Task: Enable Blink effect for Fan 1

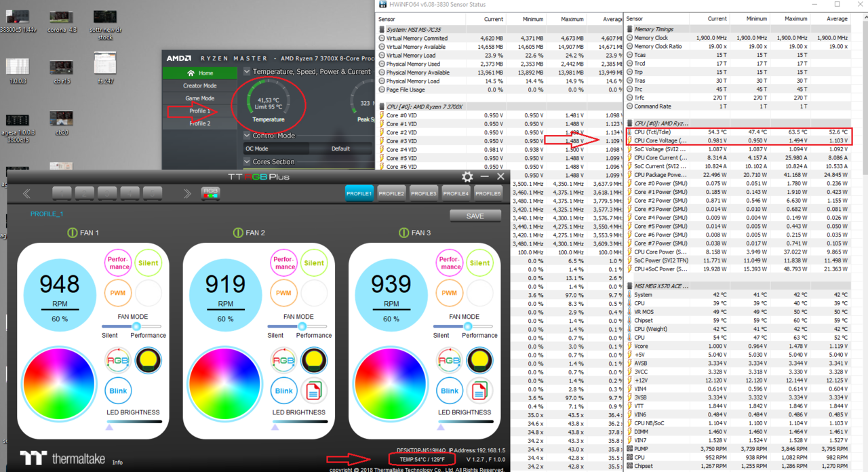Action: [118, 391]
